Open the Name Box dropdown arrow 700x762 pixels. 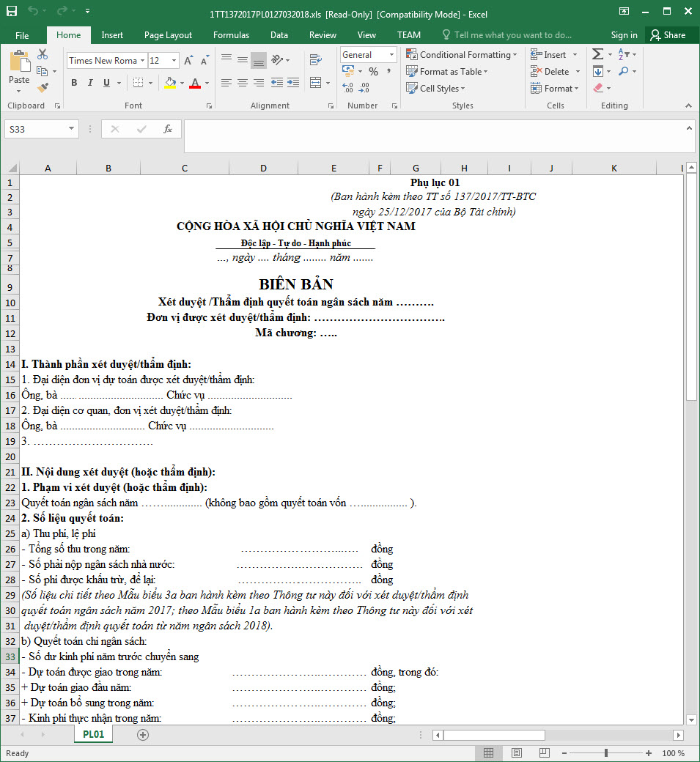[71, 129]
